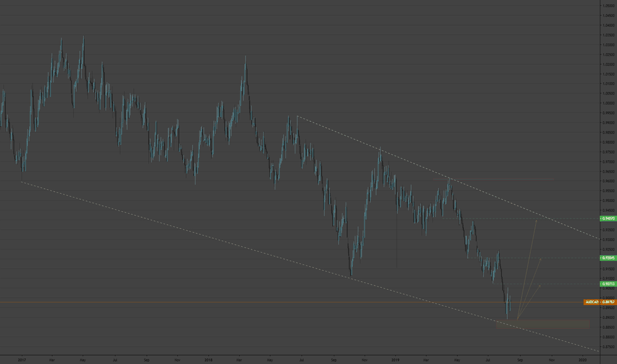Screen dimensions: 617x364
Task: Click the 1.05000 price scale label
Action: (x=608, y=6)
